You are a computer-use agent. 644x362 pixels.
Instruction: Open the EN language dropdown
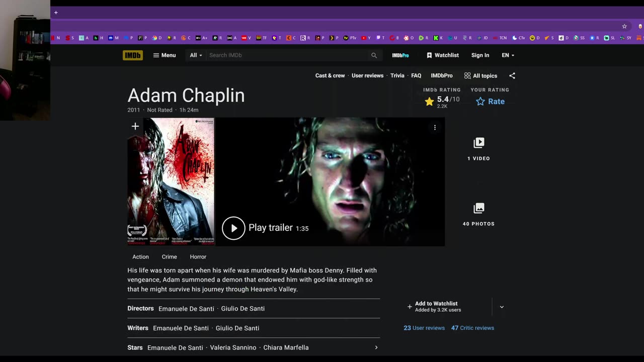tap(508, 55)
